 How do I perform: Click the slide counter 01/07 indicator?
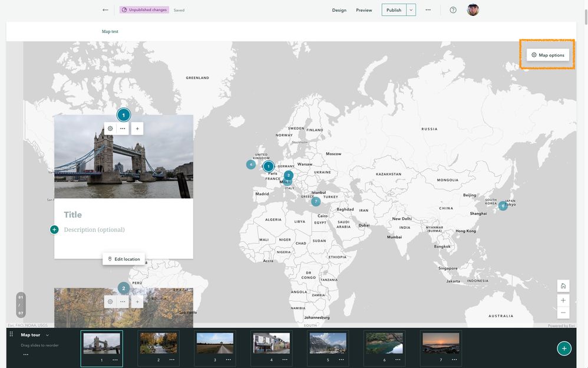point(21,305)
